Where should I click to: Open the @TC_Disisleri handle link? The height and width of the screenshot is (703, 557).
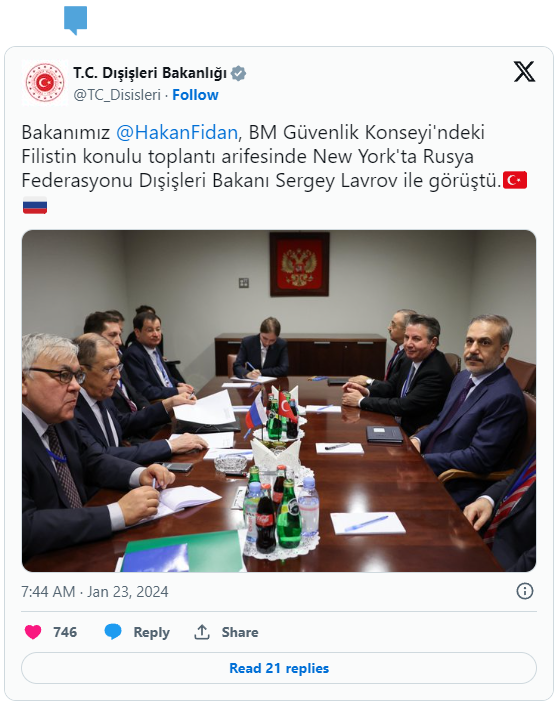[x=117, y=95]
